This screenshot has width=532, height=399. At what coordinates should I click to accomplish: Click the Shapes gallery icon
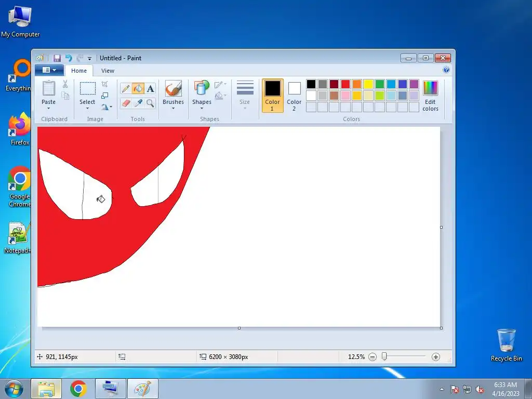coord(202,88)
